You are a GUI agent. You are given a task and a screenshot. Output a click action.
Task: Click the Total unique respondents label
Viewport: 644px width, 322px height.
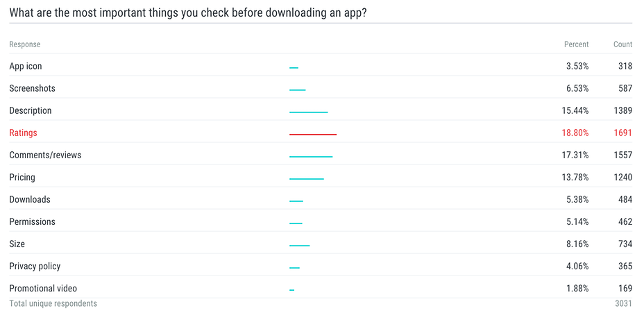[53, 303]
